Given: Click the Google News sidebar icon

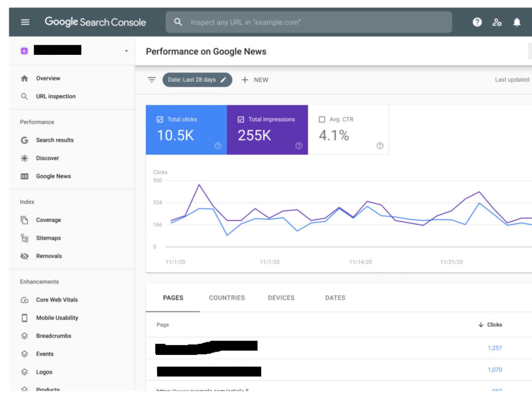Looking at the screenshot, I should [24, 176].
